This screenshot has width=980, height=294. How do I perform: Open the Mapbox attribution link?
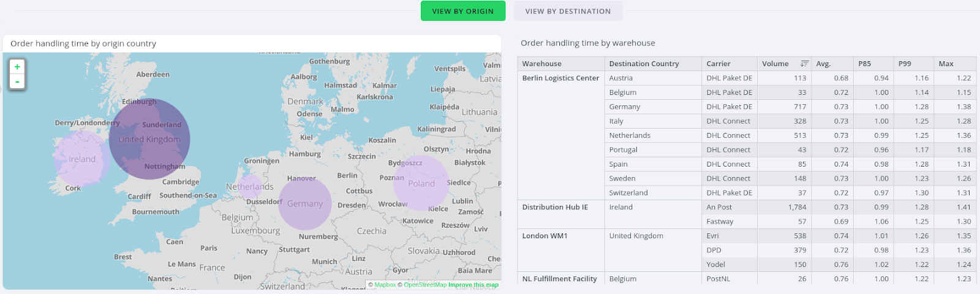click(385, 285)
